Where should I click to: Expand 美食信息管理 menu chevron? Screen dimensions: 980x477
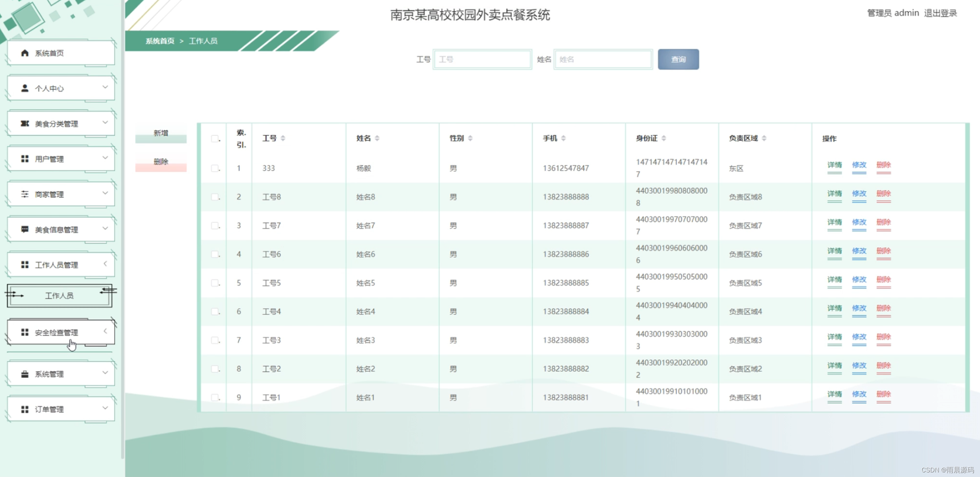pos(105,228)
